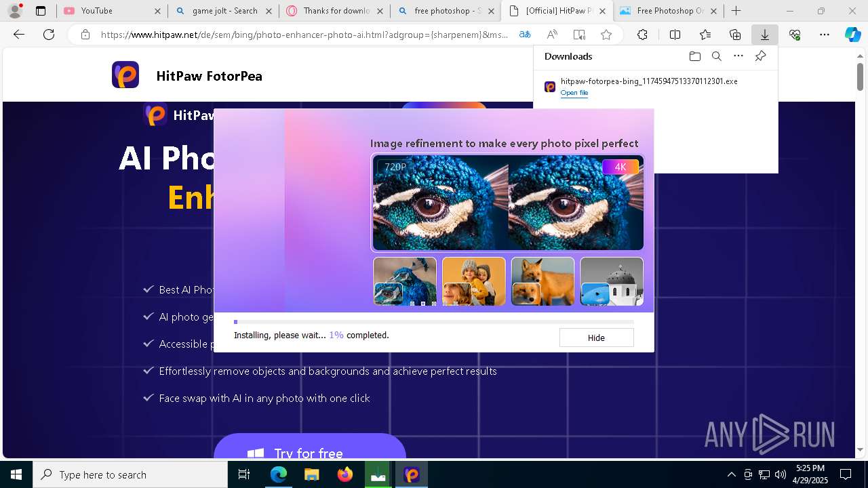868x488 pixels.
Task: Click the 4K badge on preview
Action: (x=620, y=167)
